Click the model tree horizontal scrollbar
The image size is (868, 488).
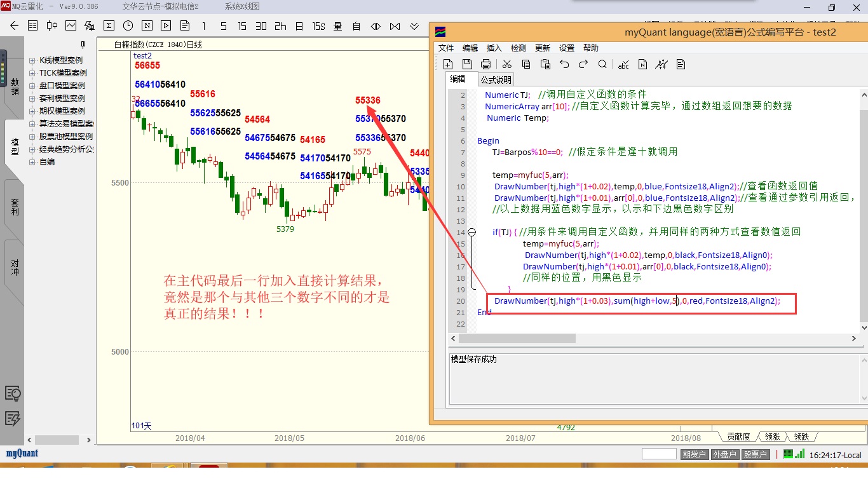pos(60,440)
